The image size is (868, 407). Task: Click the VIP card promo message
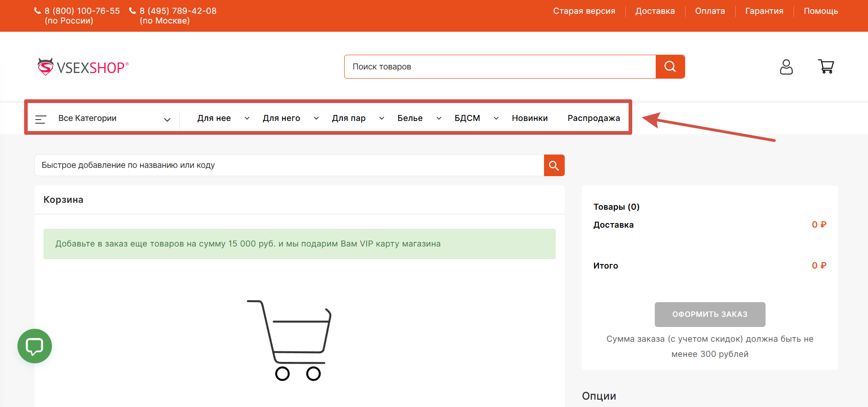click(300, 244)
